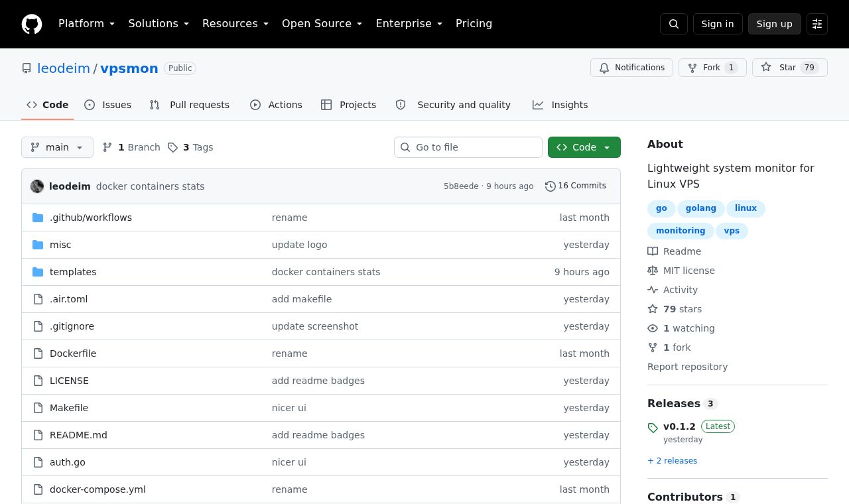Click the Pricing link

[x=474, y=24]
